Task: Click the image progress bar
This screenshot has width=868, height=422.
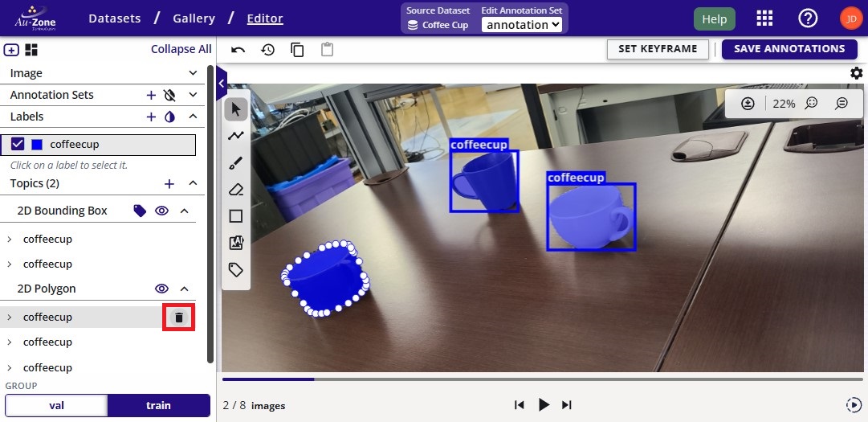Action: [x=543, y=379]
